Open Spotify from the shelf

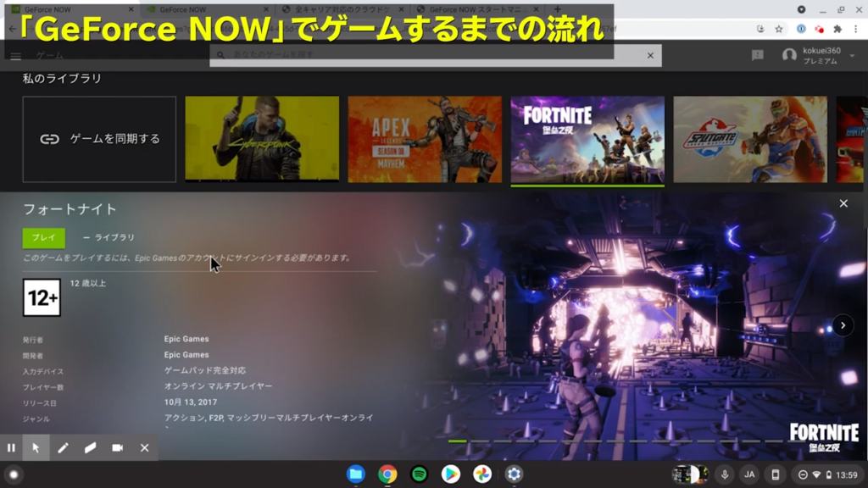[x=419, y=474]
